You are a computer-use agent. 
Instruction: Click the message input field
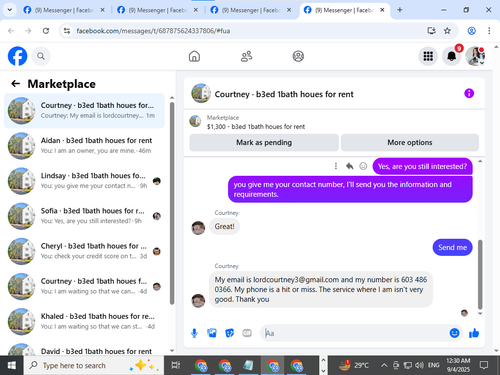pyautogui.click(x=355, y=333)
